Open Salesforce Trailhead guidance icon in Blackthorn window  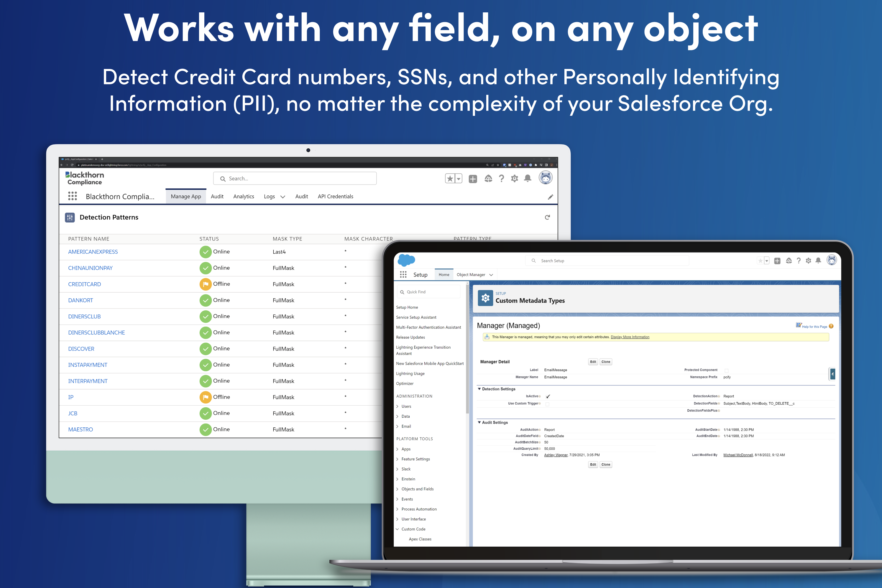pos(488,179)
